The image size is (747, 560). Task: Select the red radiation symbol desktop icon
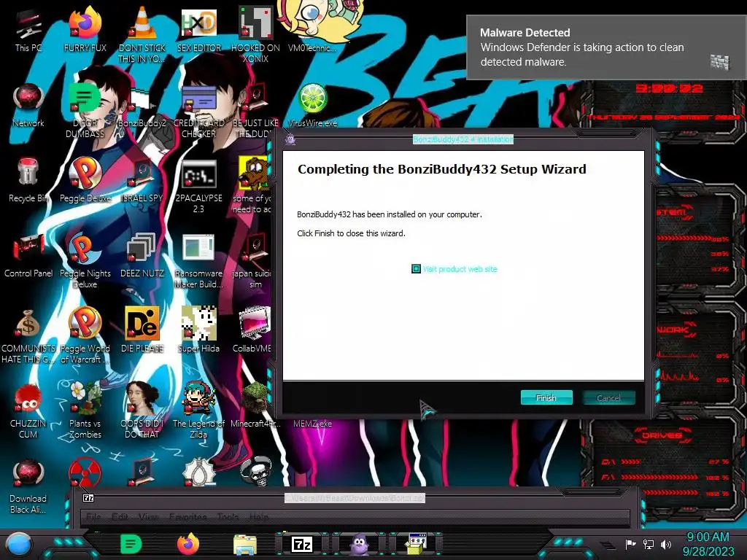click(x=85, y=473)
